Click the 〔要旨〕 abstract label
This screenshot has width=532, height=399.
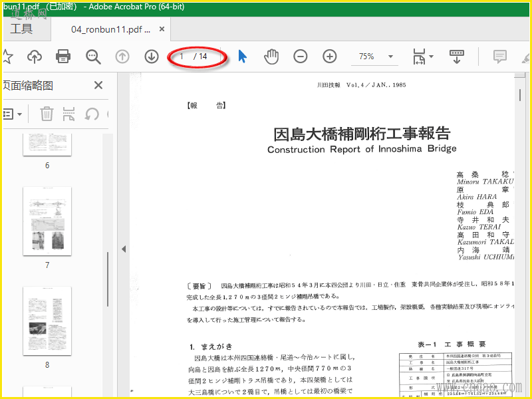[x=199, y=286]
